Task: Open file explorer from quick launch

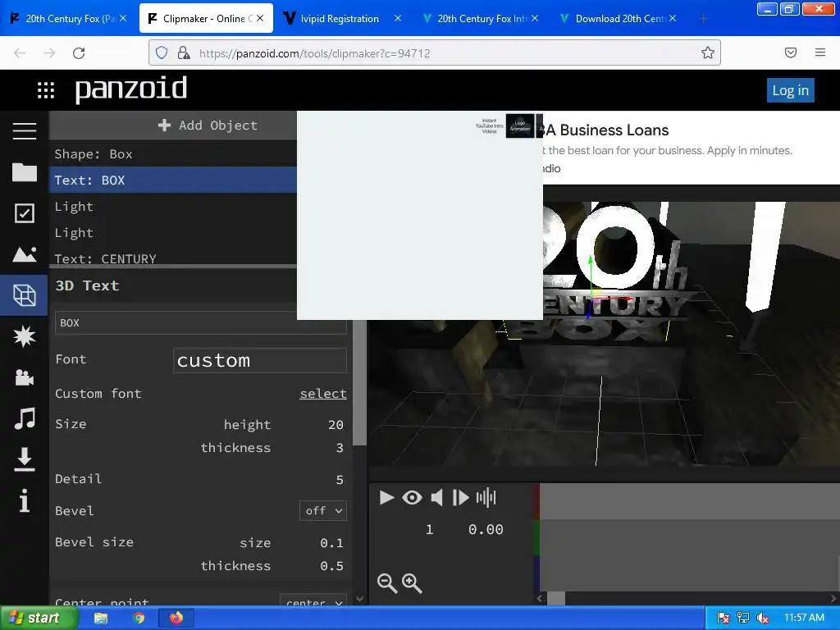Action: click(x=101, y=619)
